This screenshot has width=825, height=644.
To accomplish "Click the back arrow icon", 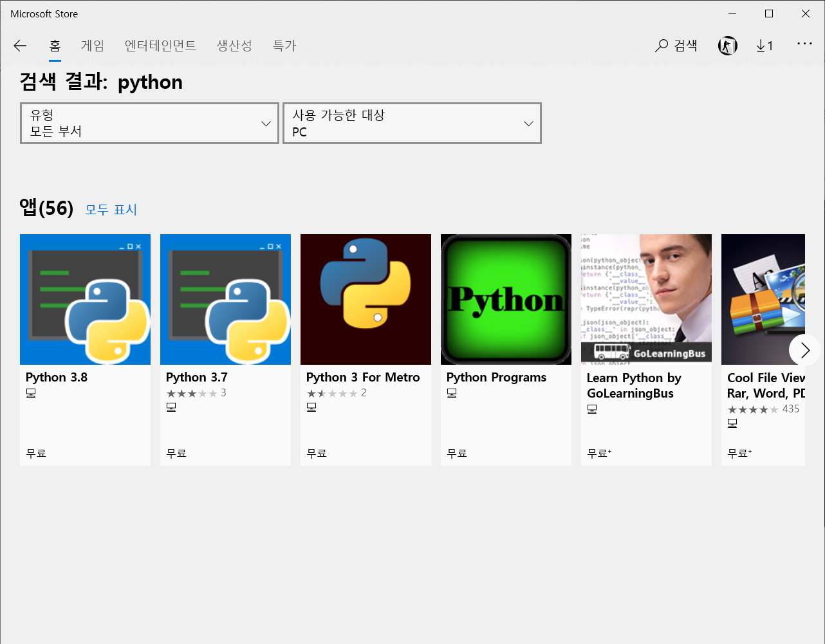I will 20,46.
